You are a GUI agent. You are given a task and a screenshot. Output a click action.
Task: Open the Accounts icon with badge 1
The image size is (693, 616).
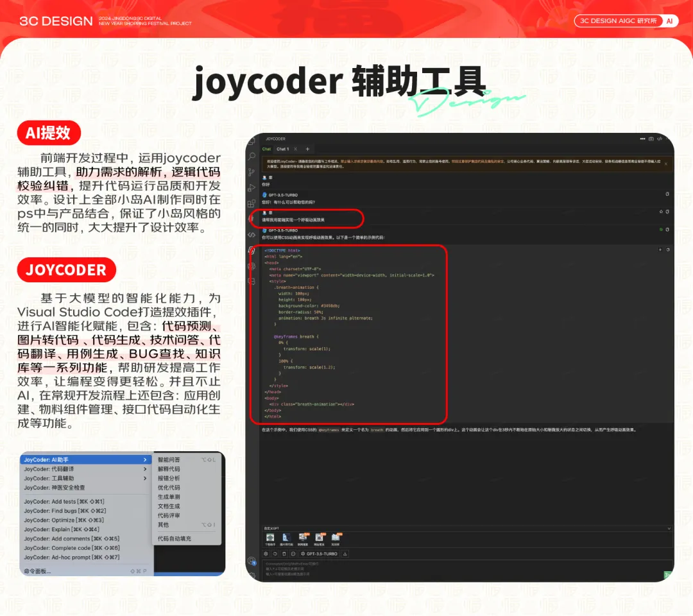252,561
